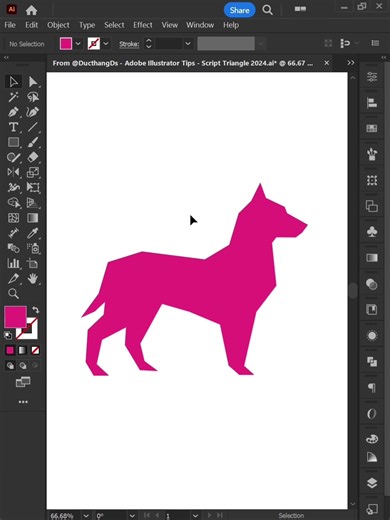
Task: Select the Shaper tool
Action: pos(13,157)
